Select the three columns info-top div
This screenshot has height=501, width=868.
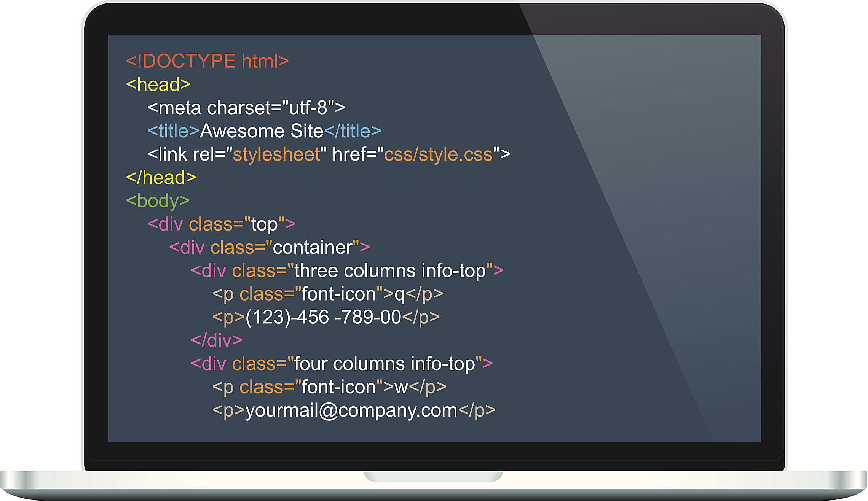click(346, 271)
